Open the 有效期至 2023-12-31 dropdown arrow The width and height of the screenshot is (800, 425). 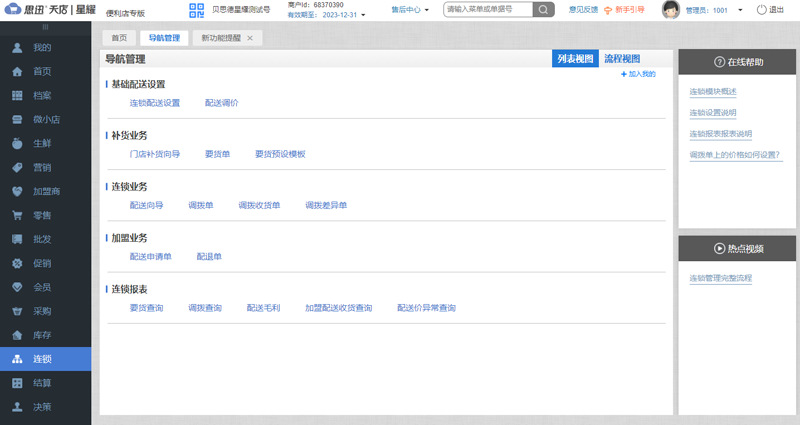[363, 15]
